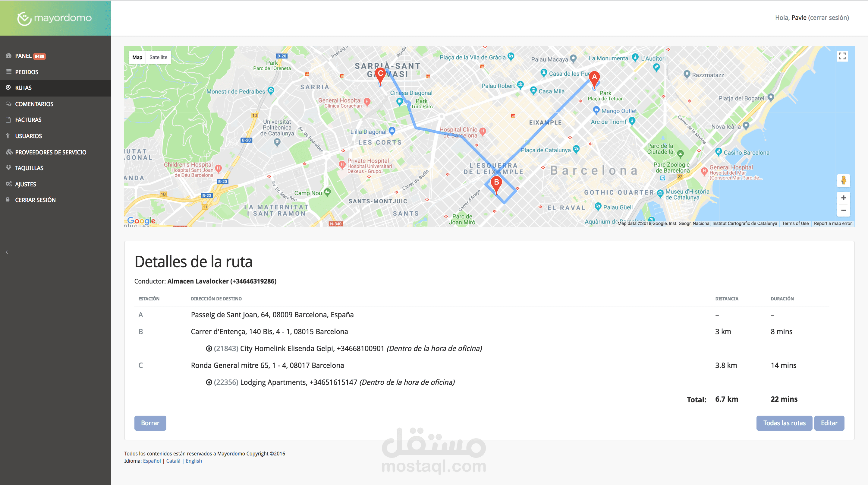
Task: Open the Comentarios speech bubble icon
Action: click(x=9, y=104)
